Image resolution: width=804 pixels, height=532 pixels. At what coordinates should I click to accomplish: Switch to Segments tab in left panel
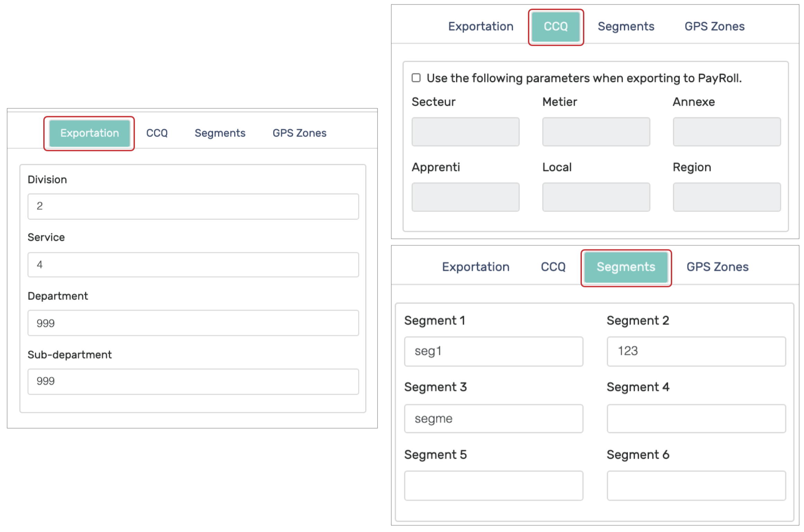(x=220, y=133)
